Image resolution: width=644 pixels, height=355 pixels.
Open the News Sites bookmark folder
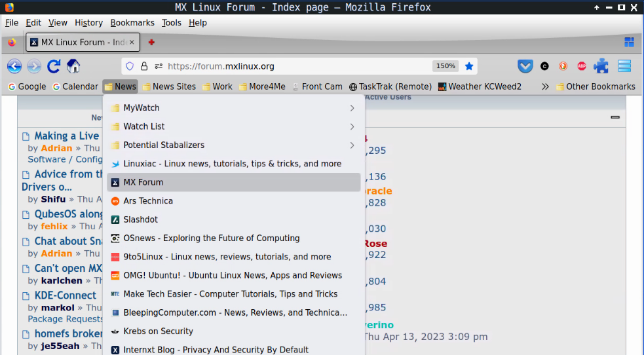(x=169, y=86)
